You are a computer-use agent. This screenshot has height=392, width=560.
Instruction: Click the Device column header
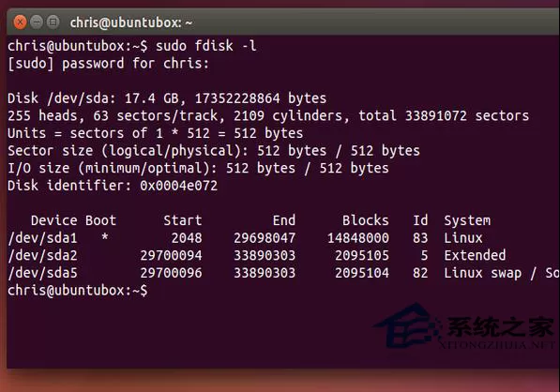click(x=53, y=220)
